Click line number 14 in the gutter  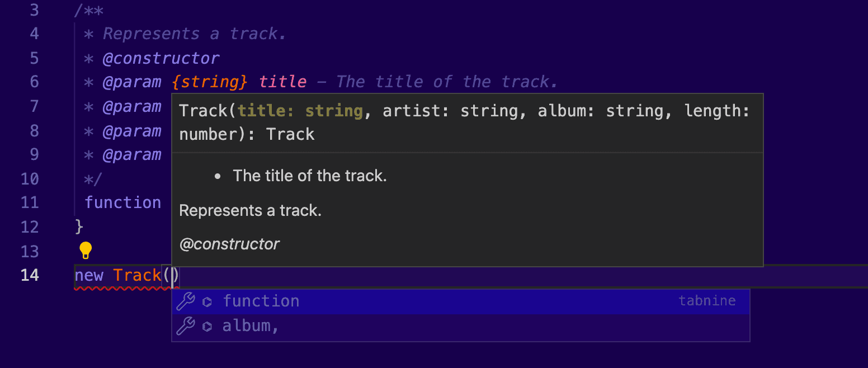click(30, 275)
